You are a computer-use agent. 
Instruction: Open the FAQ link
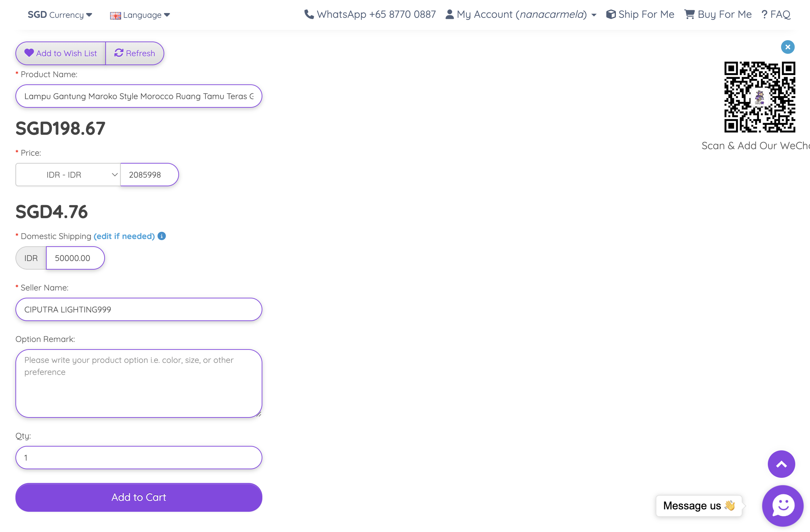click(776, 14)
